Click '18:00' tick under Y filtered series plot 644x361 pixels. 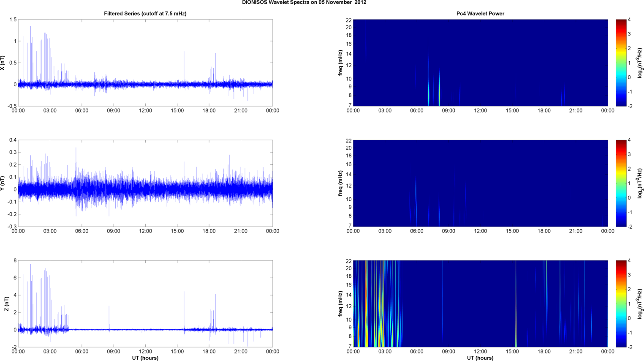pyautogui.click(x=209, y=231)
